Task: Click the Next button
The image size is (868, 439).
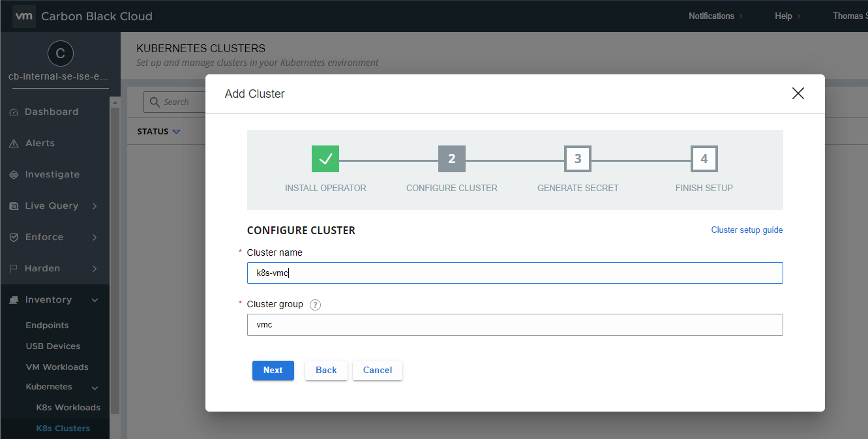Action: coord(273,371)
